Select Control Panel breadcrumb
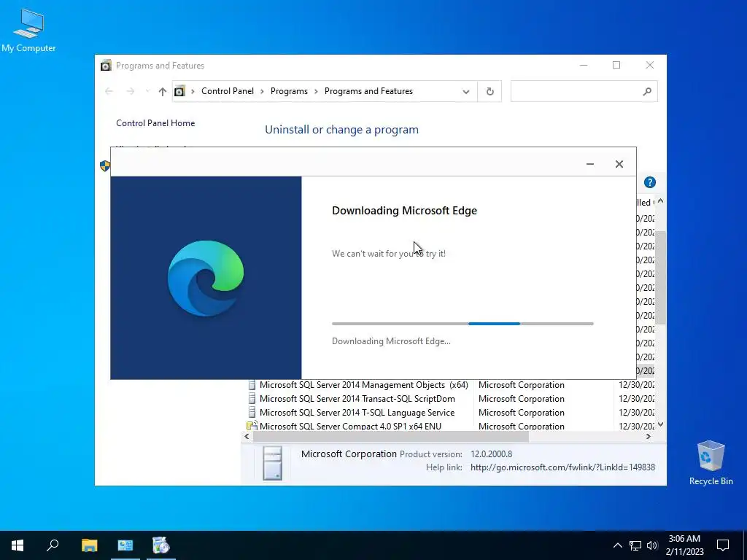Image resolution: width=747 pixels, height=560 pixels. click(228, 91)
